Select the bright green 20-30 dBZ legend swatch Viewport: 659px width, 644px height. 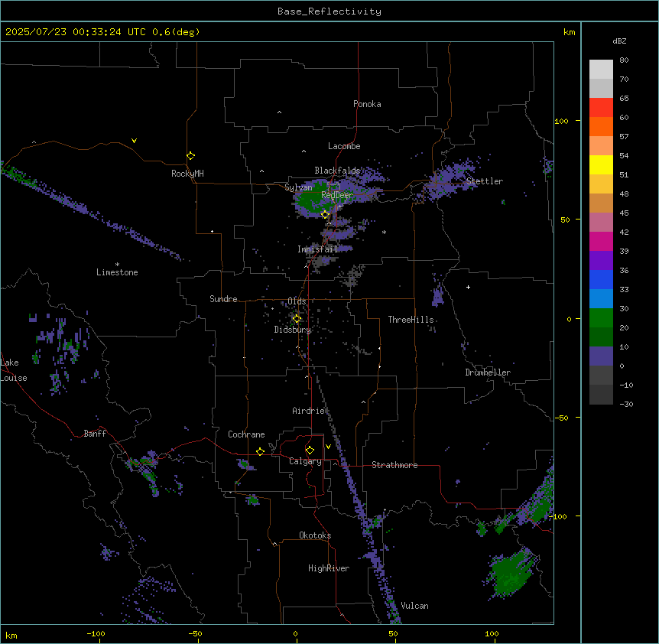pos(601,318)
